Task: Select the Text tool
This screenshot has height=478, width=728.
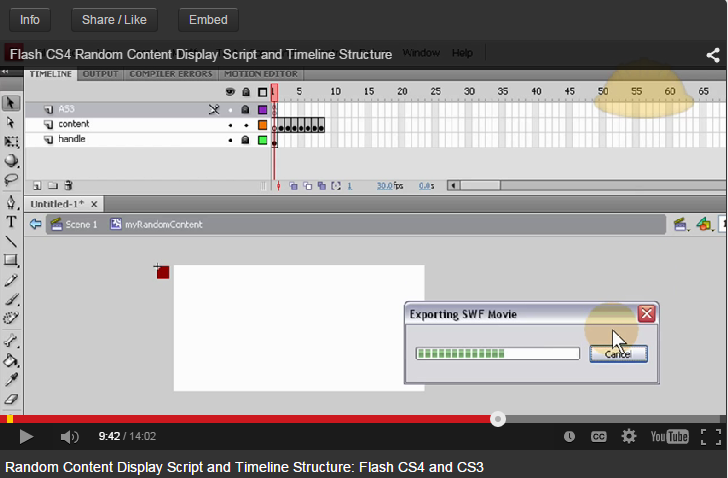Action: [x=11, y=222]
